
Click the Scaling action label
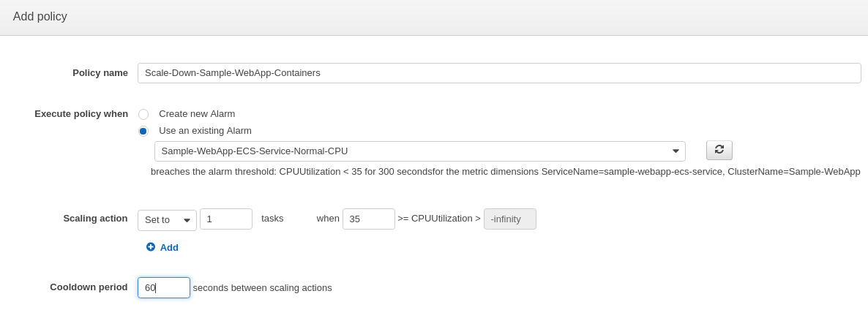pyautogui.click(x=95, y=219)
